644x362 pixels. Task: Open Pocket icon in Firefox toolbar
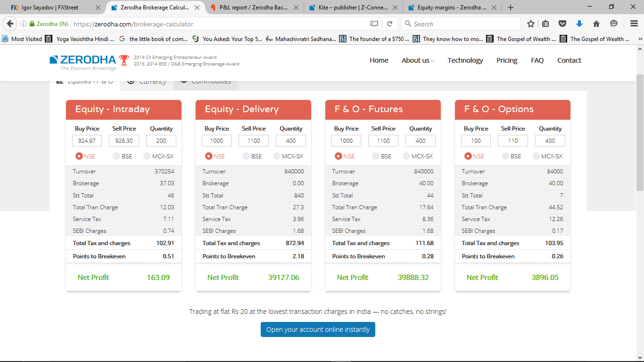point(562,24)
